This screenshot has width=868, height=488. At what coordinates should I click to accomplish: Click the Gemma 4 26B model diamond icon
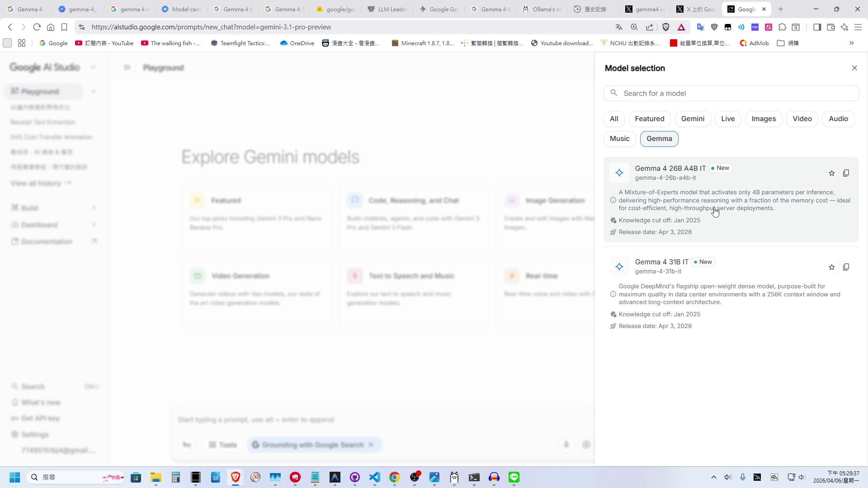coord(619,173)
